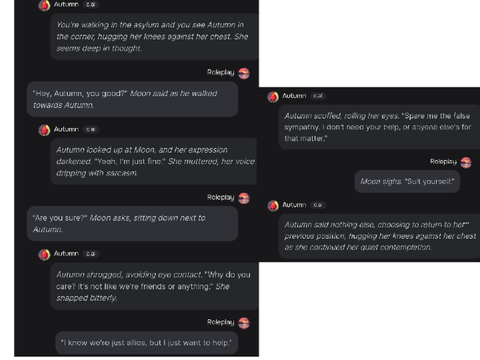480x360 pixels.
Task: Click Roleplay avatar above the 'Are you sure?' message
Action: 244,198
